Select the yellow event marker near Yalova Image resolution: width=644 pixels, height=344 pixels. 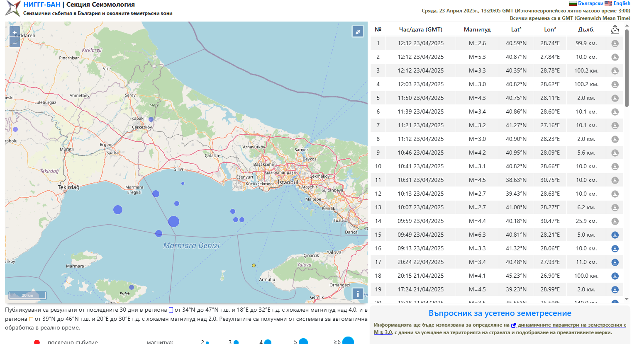[x=254, y=265]
